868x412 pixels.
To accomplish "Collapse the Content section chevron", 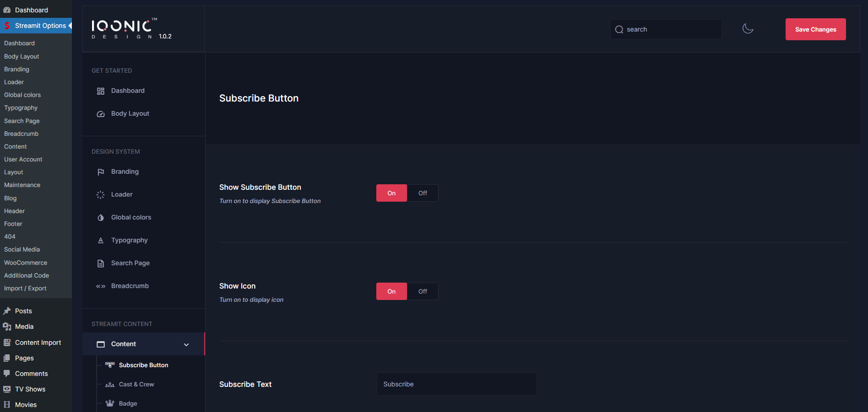I will click(x=186, y=344).
